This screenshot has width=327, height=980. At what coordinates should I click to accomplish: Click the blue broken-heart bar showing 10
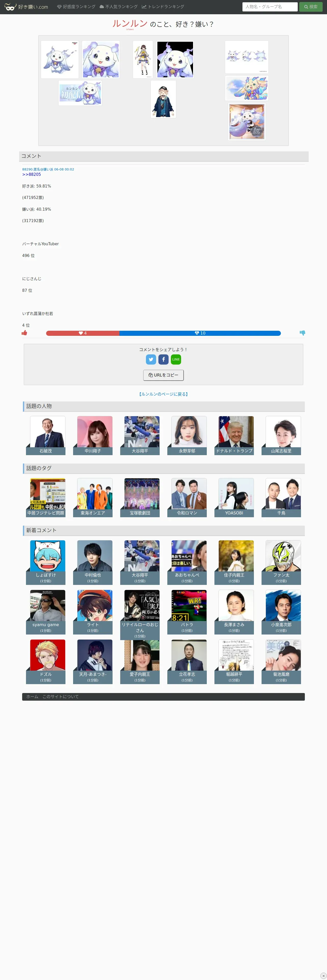click(x=200, y=333)
